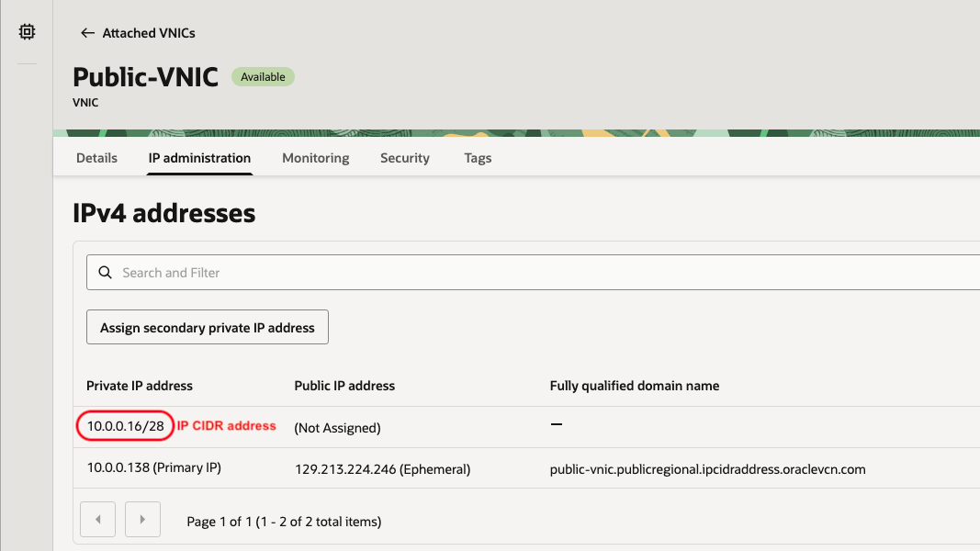Click the Search and Filter input field

coord(367,272)
